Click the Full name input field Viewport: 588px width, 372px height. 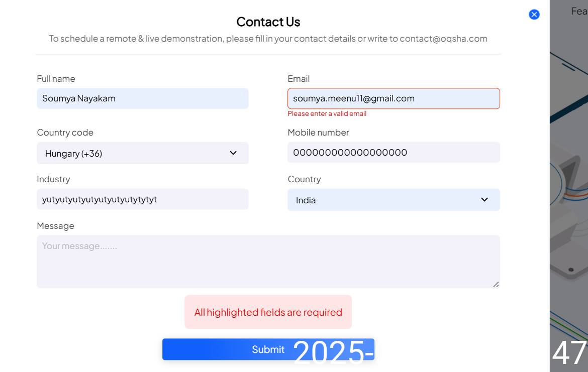(142, 98)
